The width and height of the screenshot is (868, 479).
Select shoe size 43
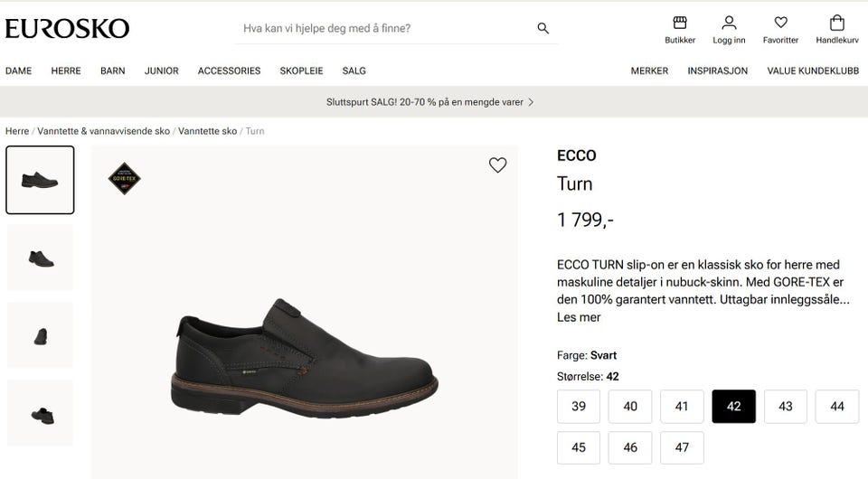(x=786, y=407)
